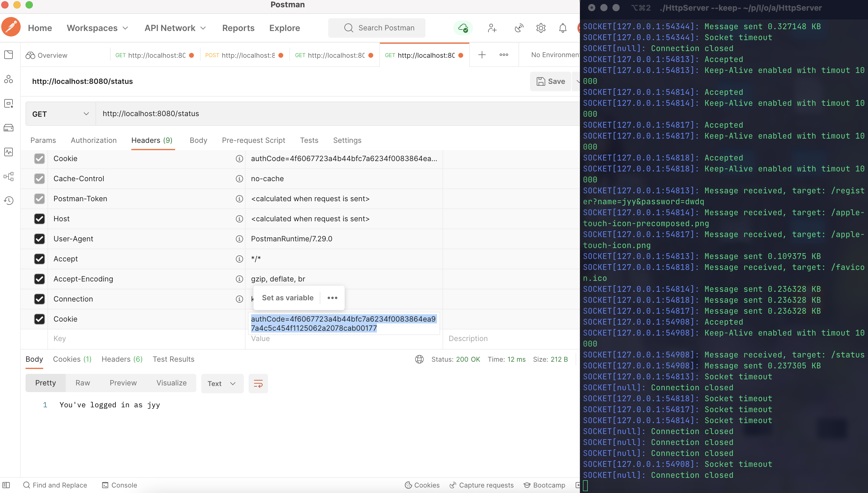Open the Monitors sidebar icon
This screenshot has width=868, height=493.
click(9, 152)
